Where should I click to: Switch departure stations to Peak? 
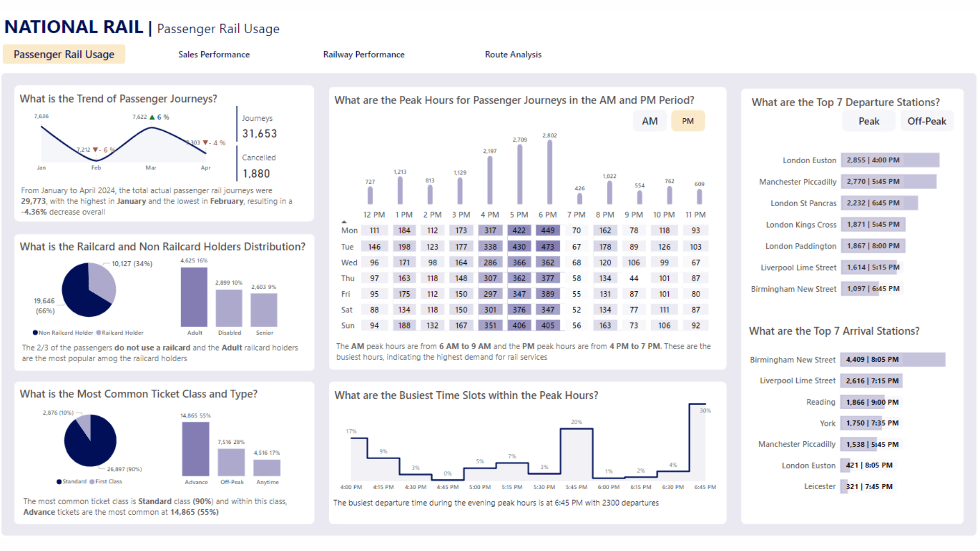tap(868, 121)
